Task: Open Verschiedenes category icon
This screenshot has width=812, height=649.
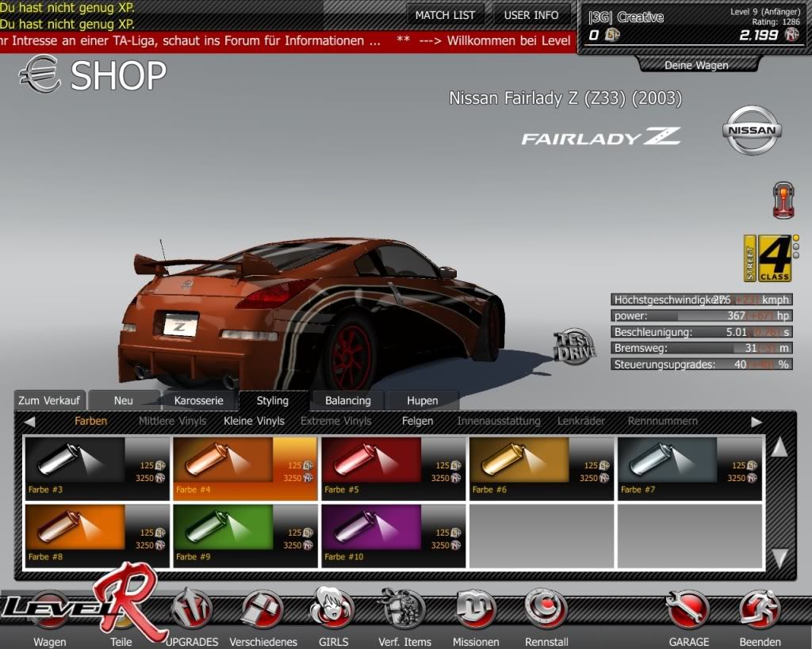Action: point(262,610)
